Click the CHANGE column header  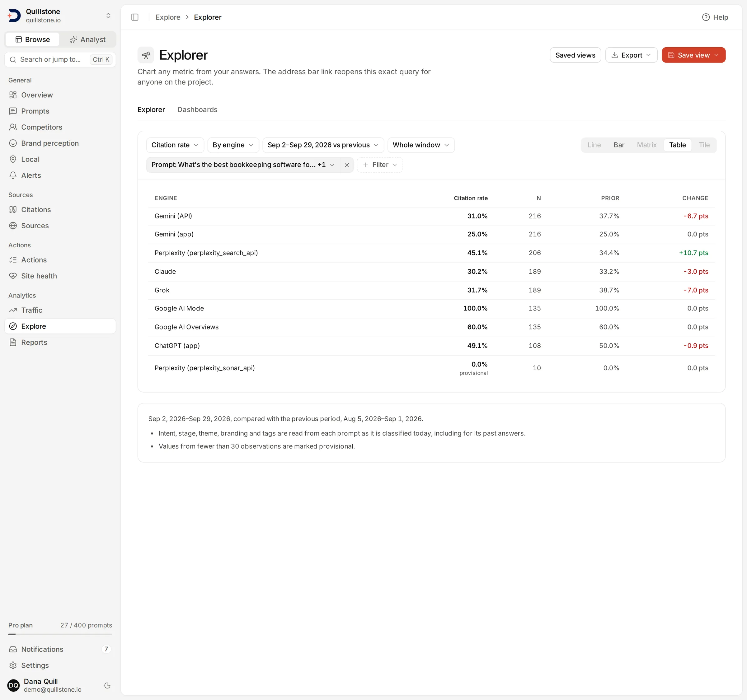[x=695, y=198]
